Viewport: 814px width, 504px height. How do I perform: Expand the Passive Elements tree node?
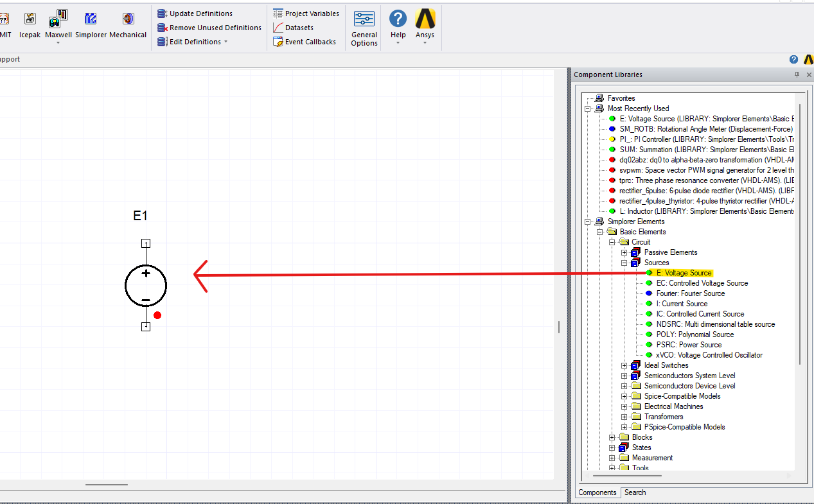[x=624, y=252]
